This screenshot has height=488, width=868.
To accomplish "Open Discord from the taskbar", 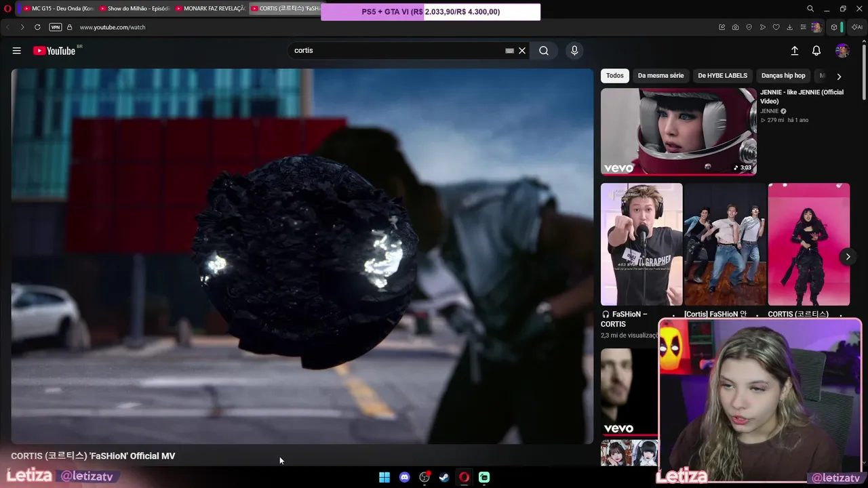I will click(x=405, y=477).
